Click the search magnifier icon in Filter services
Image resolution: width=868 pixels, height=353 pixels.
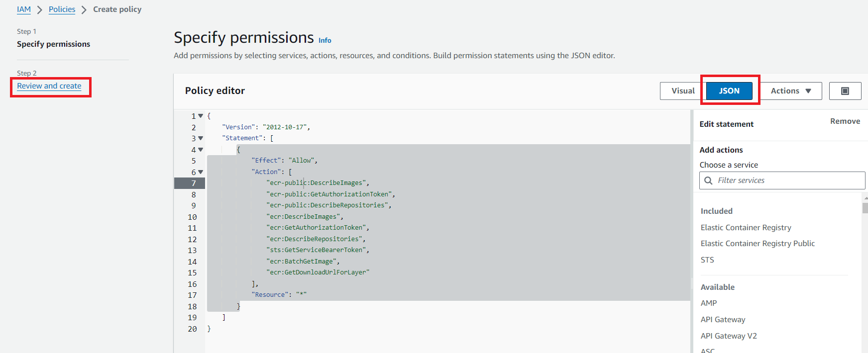[708, 180]
